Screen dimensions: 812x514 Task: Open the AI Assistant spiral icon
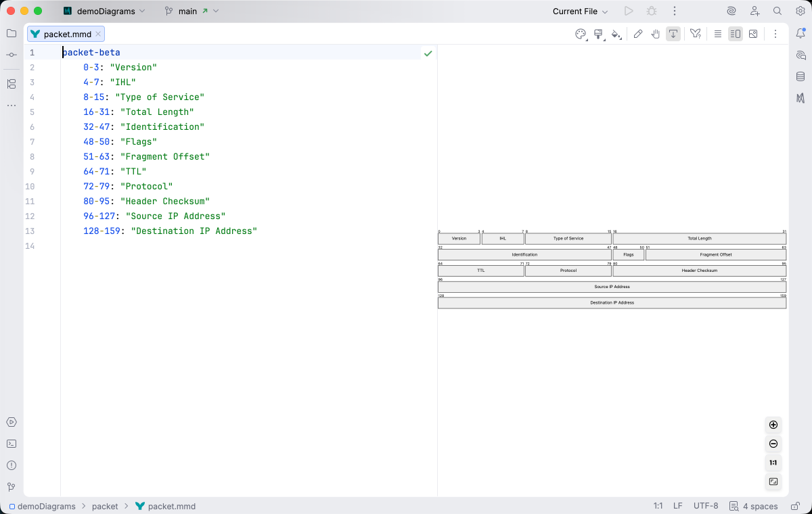click(731, 11)
